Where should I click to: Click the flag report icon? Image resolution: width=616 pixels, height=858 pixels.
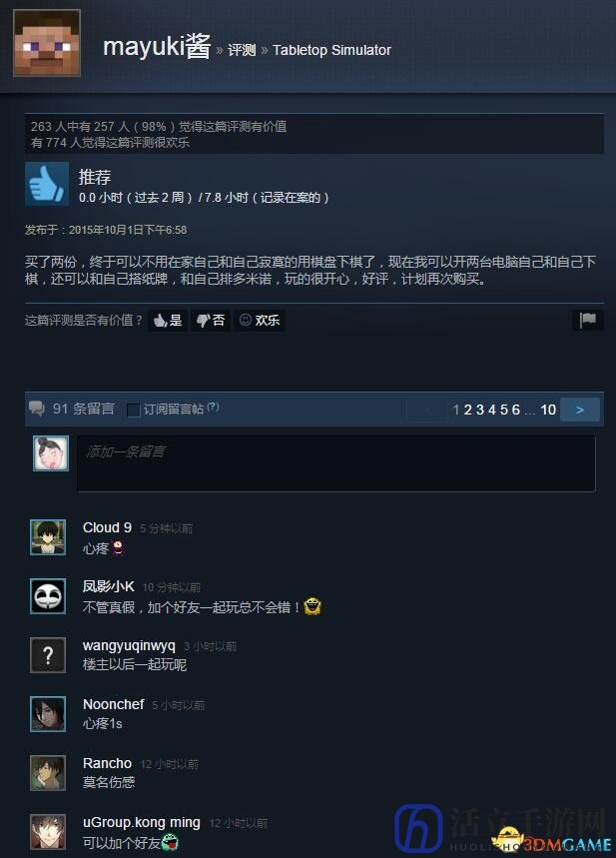[588, 320]
